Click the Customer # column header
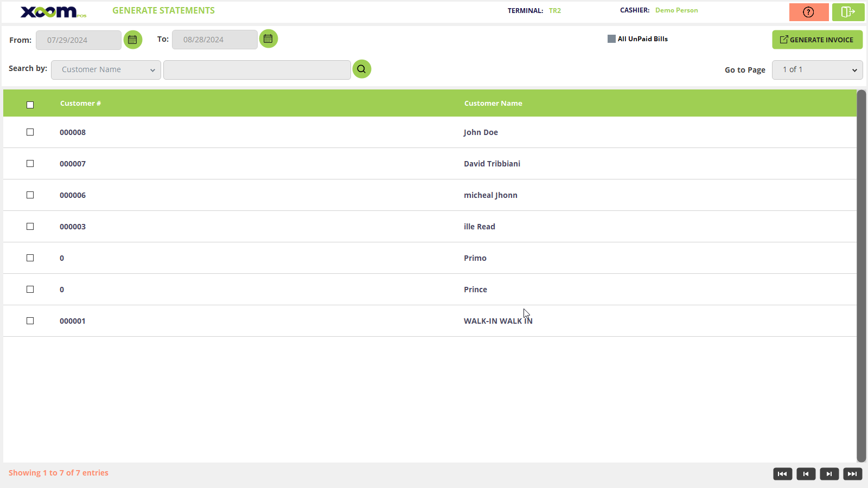The image size is (868, 488). [80, 103]
